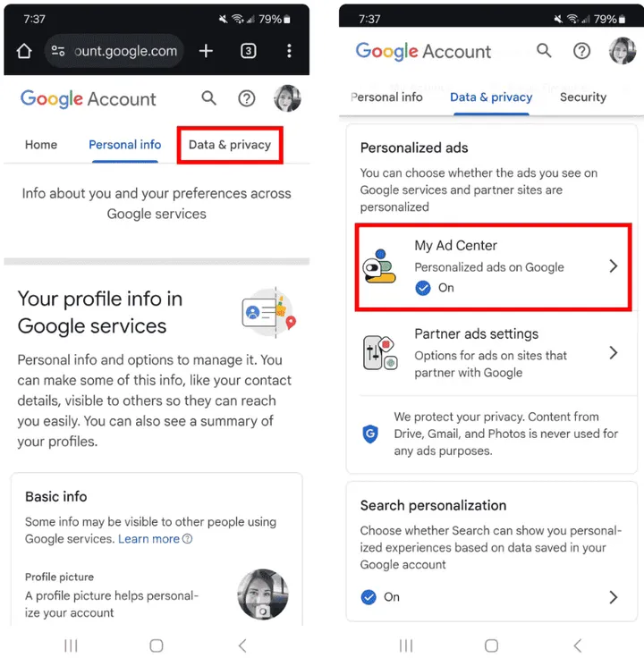644x666 pixels.
Task: Tap the site settings icon in address bar
Action: click(58, 51)
